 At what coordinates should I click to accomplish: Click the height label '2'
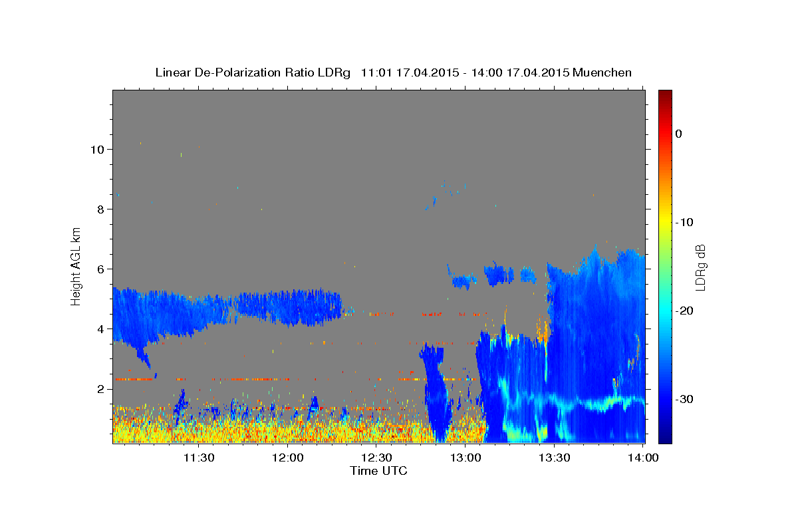click(101, 388)
